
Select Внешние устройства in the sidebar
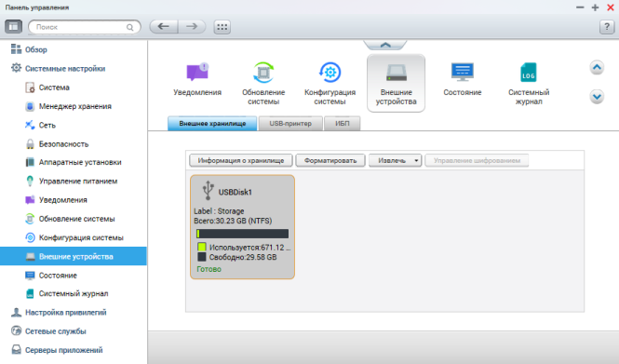click(73, 256)
